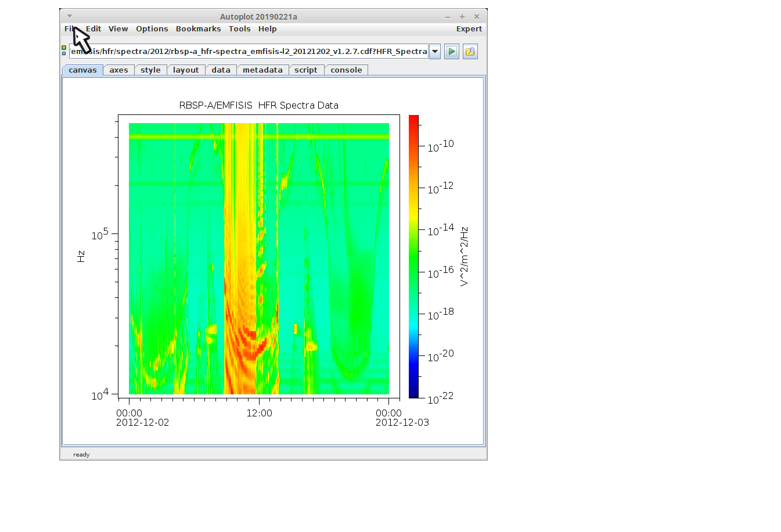Open the Edit menu
This screenshot has width=781, height=532.
click(x=93, y=29)
